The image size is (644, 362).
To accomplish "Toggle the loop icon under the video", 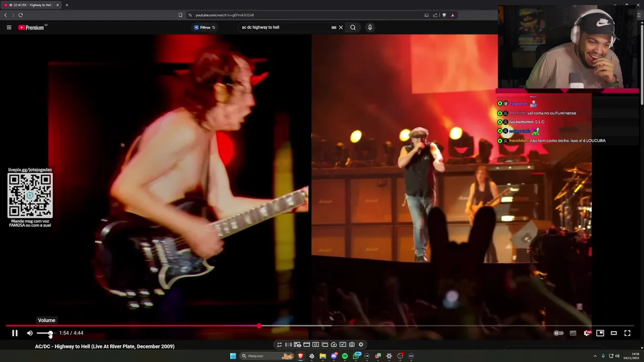I will pyautogui.click(x=279, y=344).
